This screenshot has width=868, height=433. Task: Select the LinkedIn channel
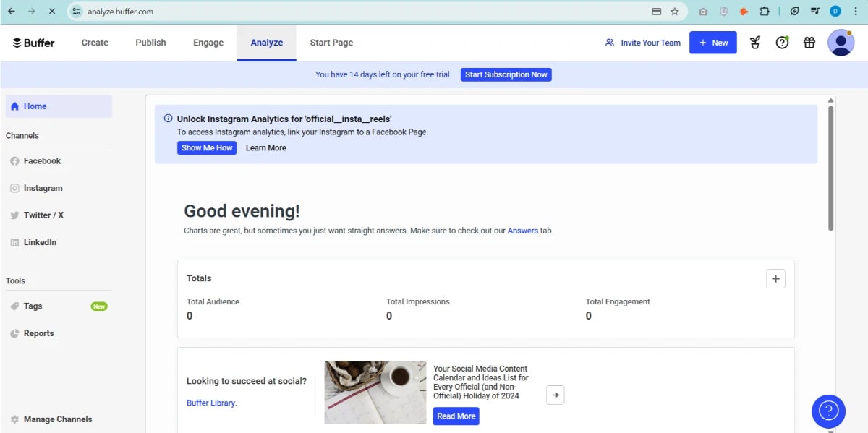pyautogui.click(x=40, y=241)
